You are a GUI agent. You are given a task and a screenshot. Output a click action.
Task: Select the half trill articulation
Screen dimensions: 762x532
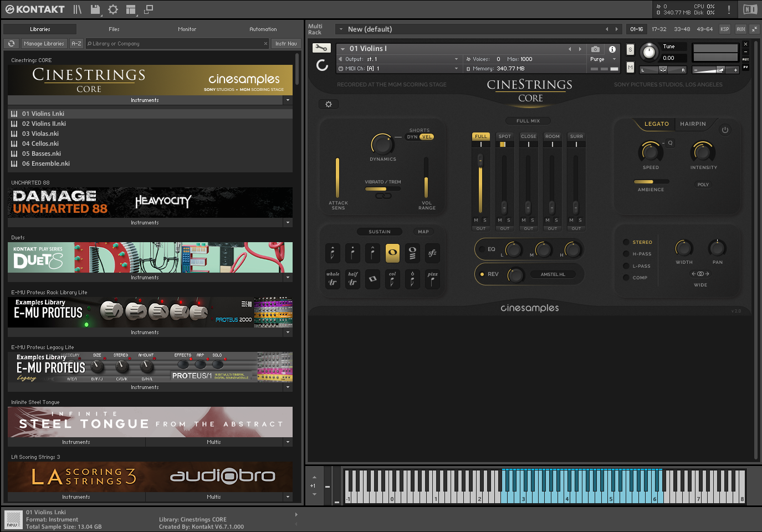[352, 279]
